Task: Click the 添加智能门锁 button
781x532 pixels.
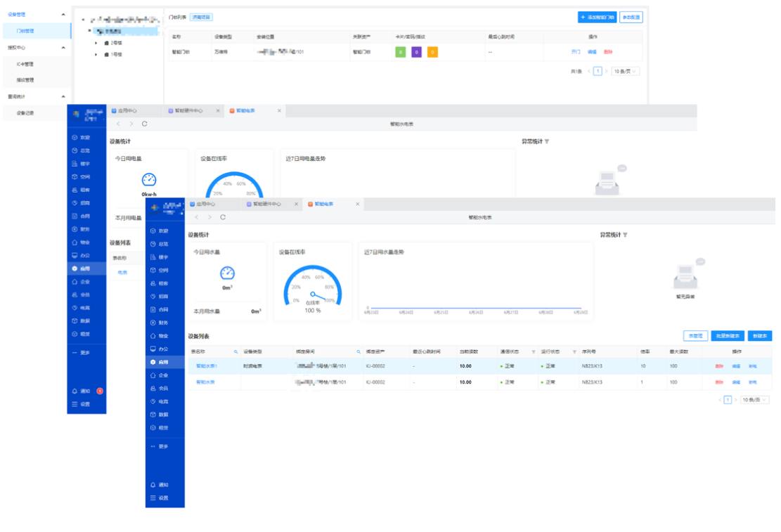Action: click(x=596, y=17)
